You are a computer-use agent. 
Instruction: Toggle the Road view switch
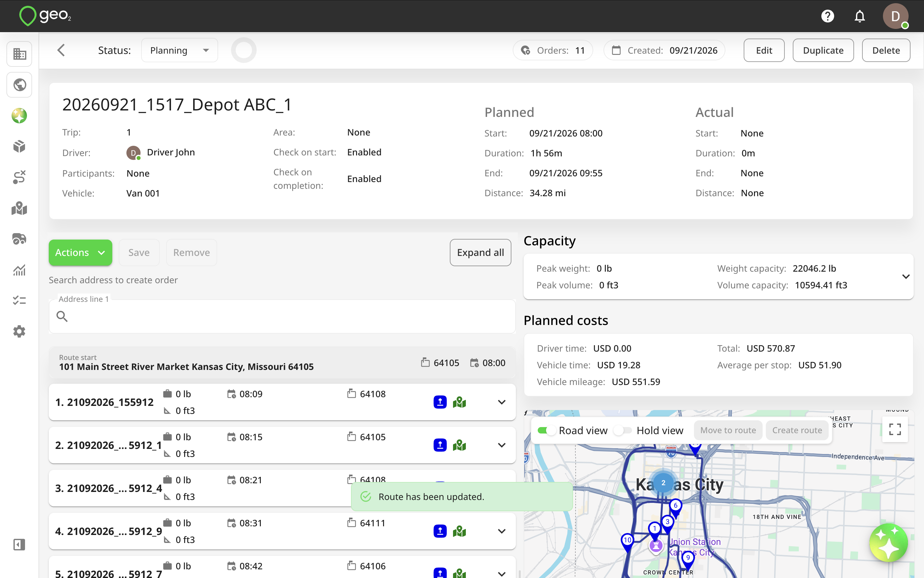(x=546, y=430)
